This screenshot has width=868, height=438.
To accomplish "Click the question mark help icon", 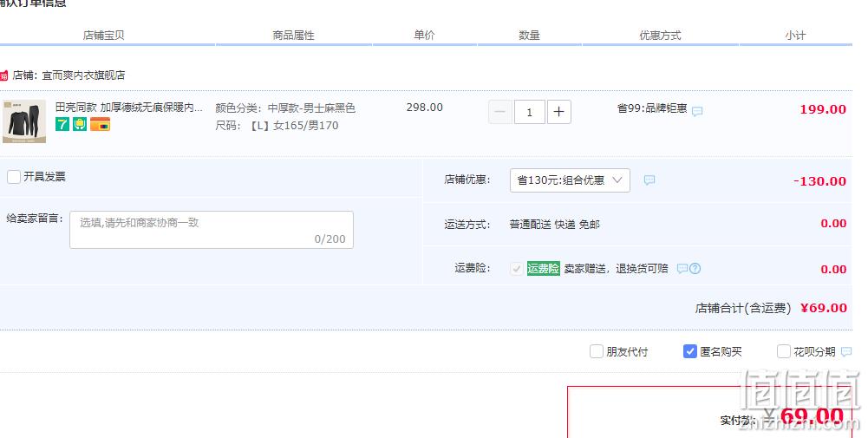I will [695, 269].
